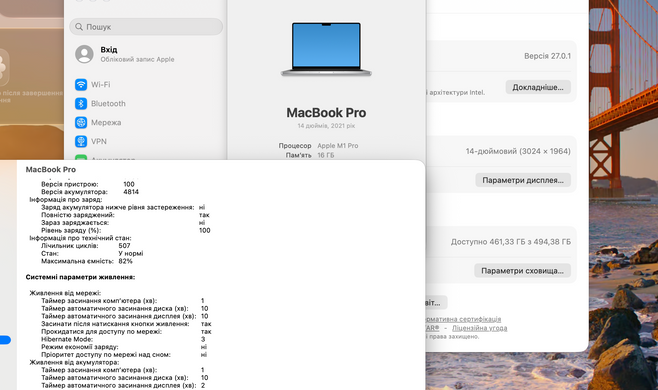
Task: Click the 'Рівень заряду (%):' row
Action: [x=125, y=230]
